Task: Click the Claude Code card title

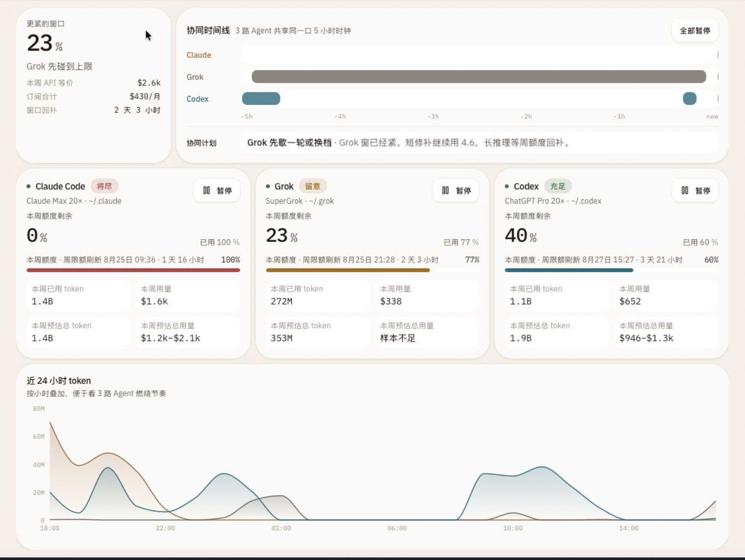Action: pos(60,186)
